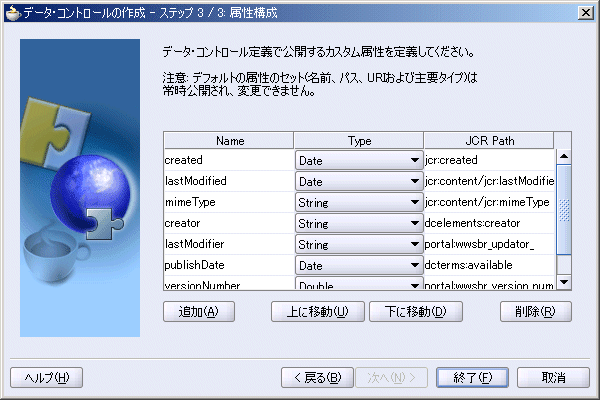
Task: Click the 削除(R) delete button
Action: (x=535, y=312)
